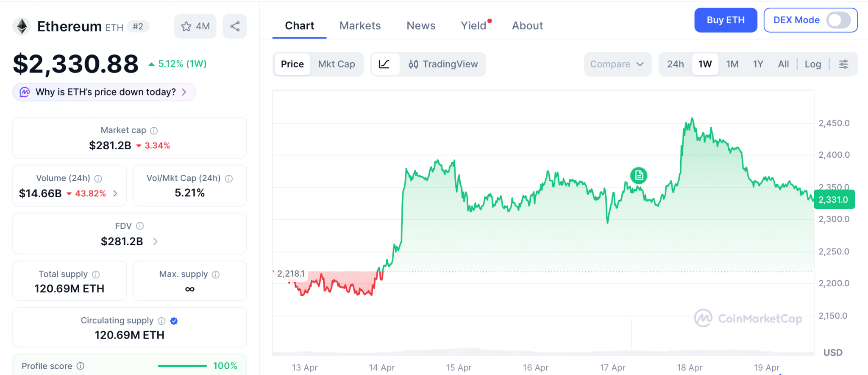This screenshot has height=375, width=868.
Task: Switch chart to Mkt Cap view
Action: pyautogui.click(x=337, y=64)
